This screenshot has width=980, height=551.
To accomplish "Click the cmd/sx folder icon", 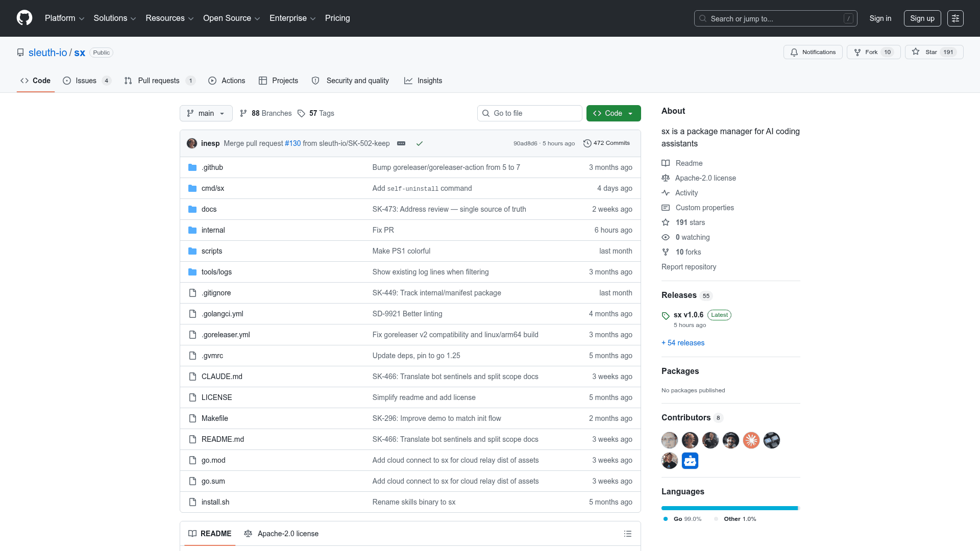I will [192, 188].
